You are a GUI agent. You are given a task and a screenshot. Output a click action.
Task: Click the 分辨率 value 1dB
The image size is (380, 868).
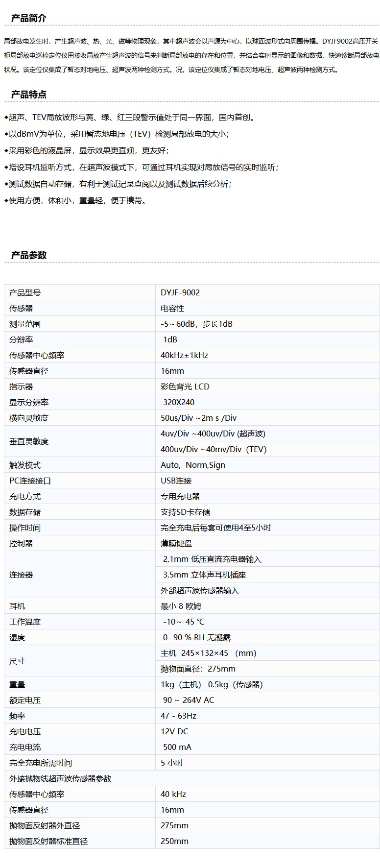[170, 339]
